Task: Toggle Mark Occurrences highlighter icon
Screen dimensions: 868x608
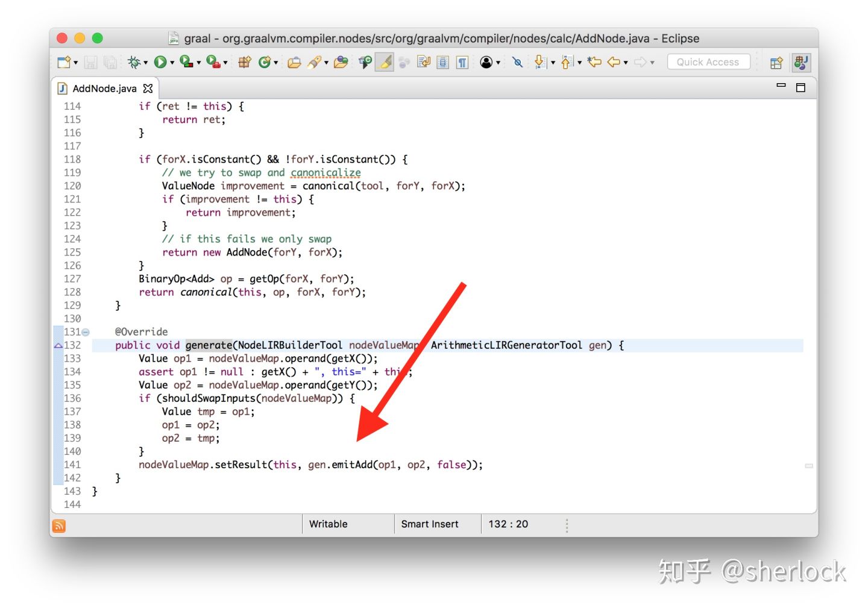Action: [x=385, y=62]
